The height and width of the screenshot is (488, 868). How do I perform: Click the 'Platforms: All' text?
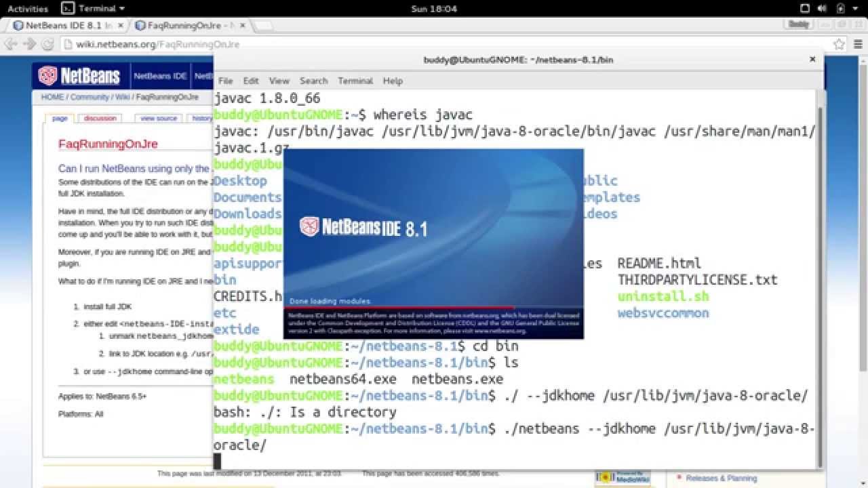[x=81, y=414]
